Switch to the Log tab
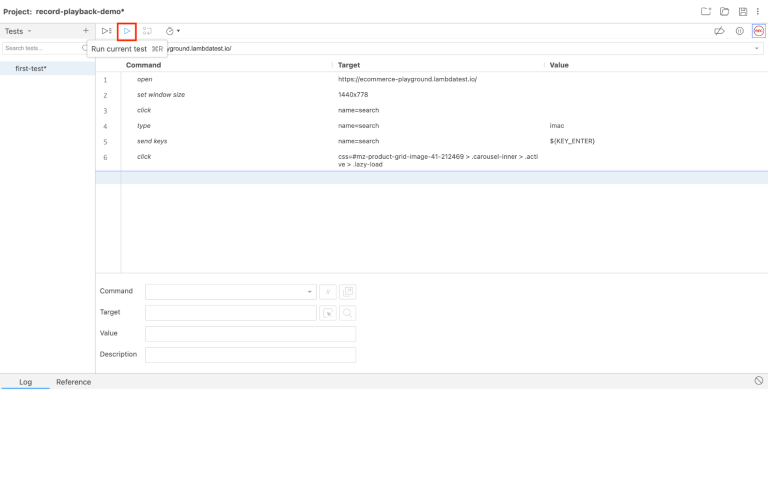 point(25,382)
